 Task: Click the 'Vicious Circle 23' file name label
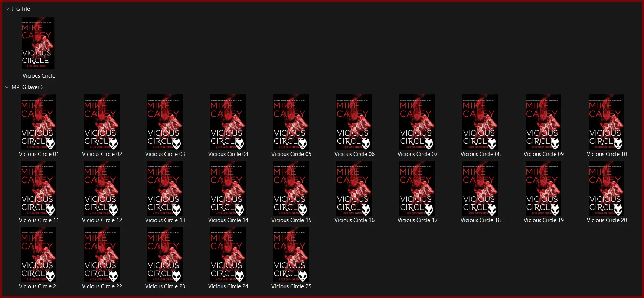165,286
